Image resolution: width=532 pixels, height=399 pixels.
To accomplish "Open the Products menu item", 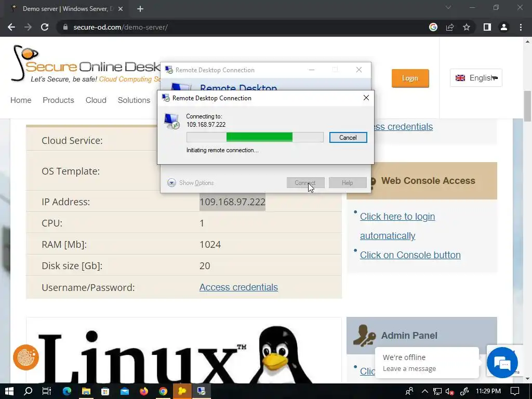I will [x=58, y=100].
